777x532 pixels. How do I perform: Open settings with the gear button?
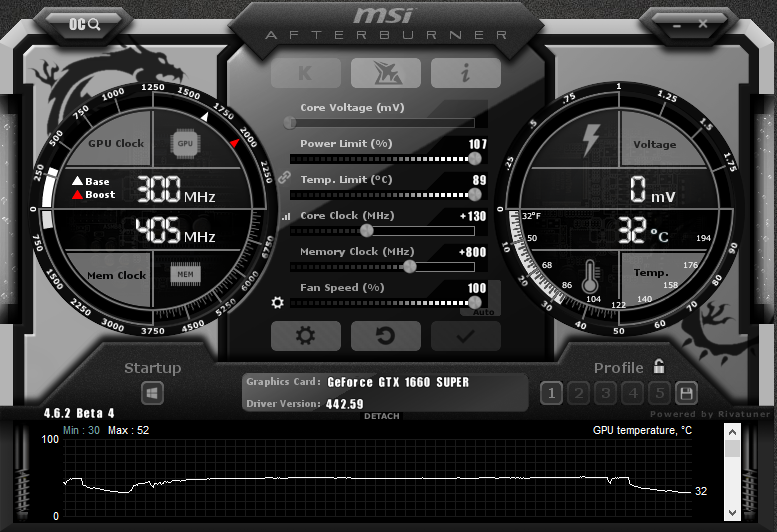coord(305,336)
